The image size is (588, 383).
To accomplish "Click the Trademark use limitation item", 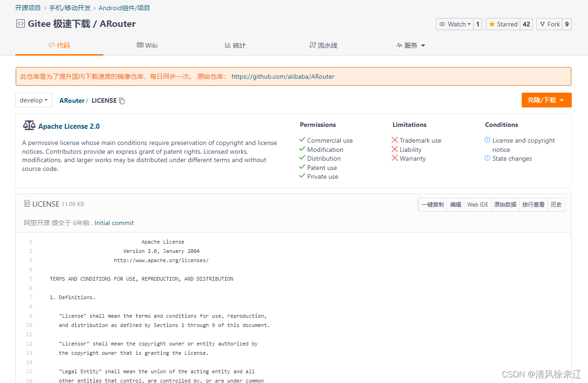I will (421, 140).
